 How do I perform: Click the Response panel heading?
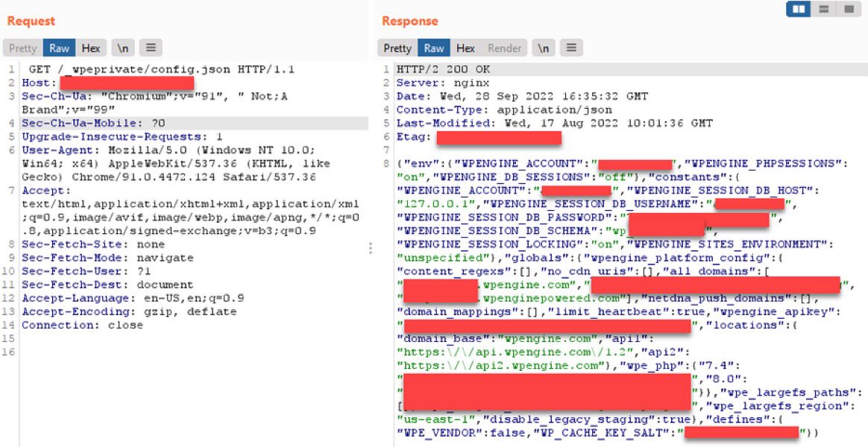(409, 21)
